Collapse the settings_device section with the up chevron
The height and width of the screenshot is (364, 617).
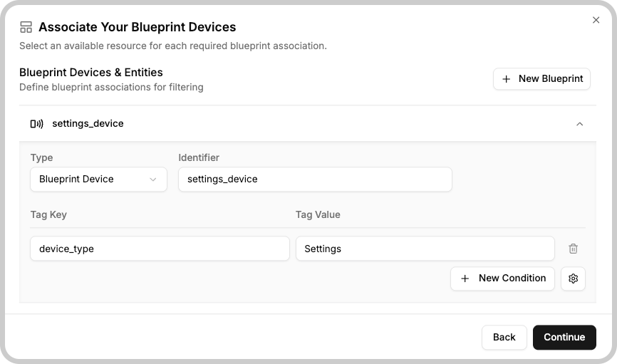click(579, 124)
